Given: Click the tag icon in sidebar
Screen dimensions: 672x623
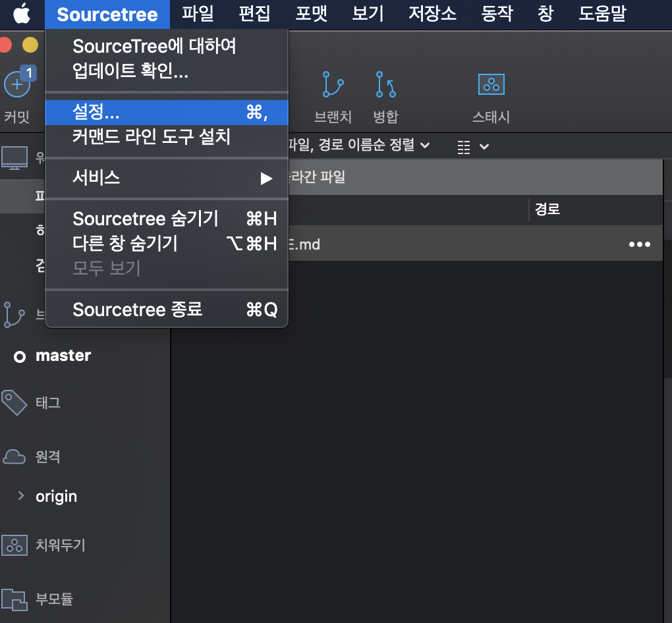Looking at the screenshot, I should 14,402.
